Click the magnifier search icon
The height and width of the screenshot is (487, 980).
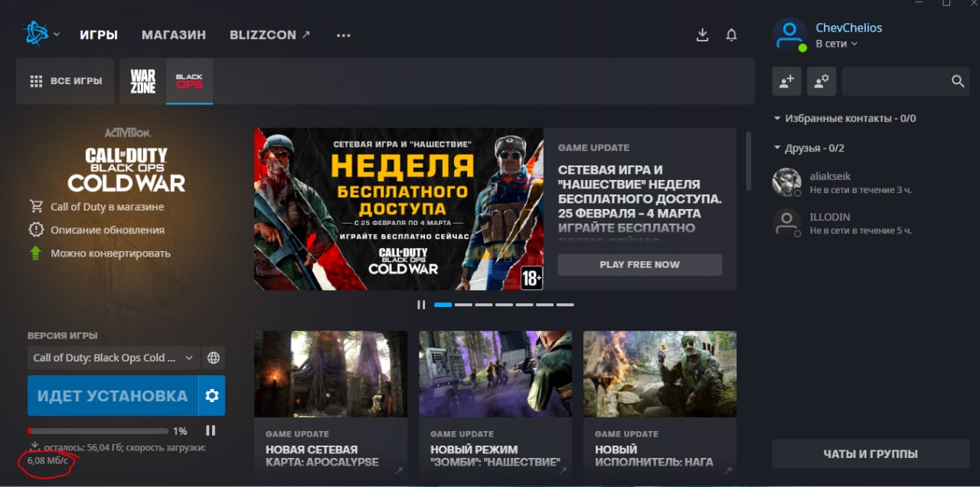[x=958, y=81]
